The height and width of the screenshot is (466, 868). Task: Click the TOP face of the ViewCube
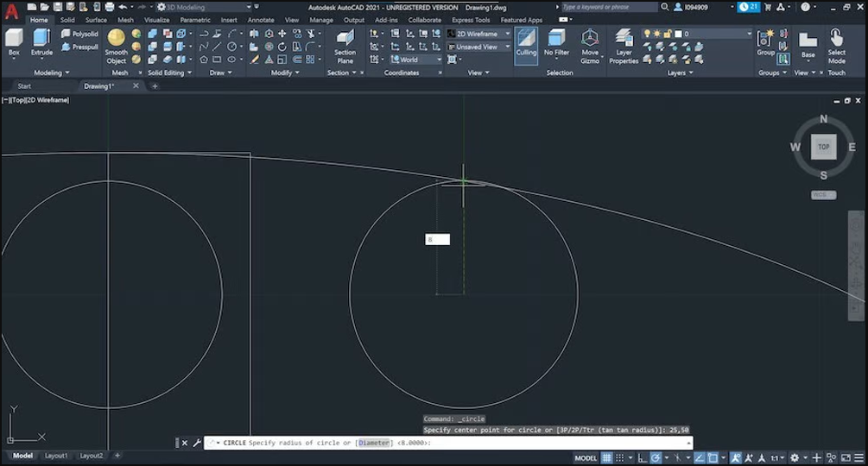coord(823,147)
